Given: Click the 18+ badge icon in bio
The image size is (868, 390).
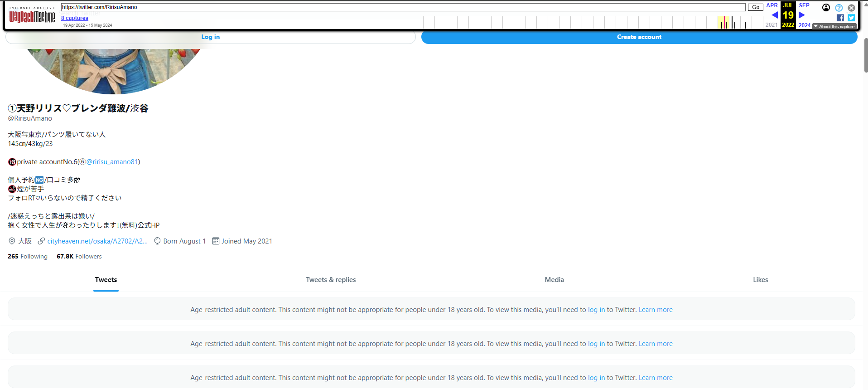Looking at the screenshot, I should 12,162.
